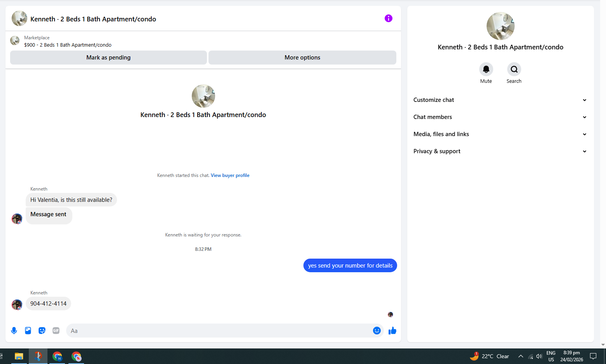Viewport: 606px width, 364px height.
Task: Open More options for listing
Action: pos(302,58)
